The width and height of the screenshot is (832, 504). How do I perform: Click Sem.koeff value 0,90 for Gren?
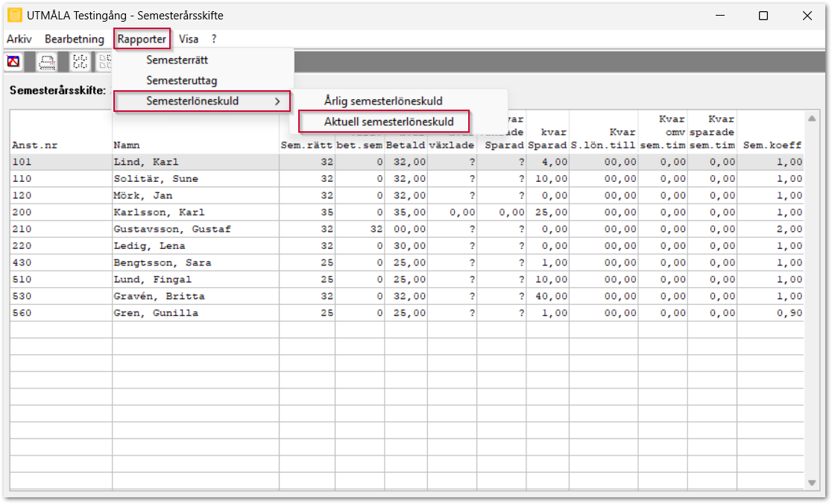(x=789, y=313)
